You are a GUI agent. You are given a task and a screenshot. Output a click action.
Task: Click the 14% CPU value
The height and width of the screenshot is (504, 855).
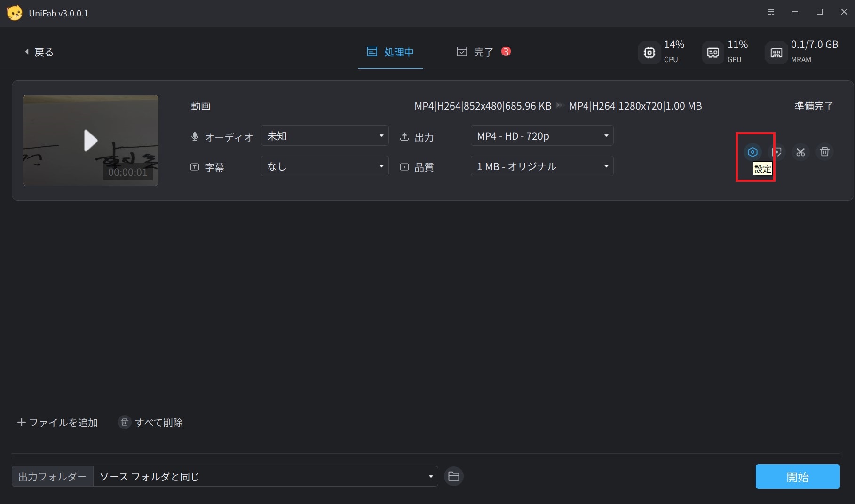point(674,45)
